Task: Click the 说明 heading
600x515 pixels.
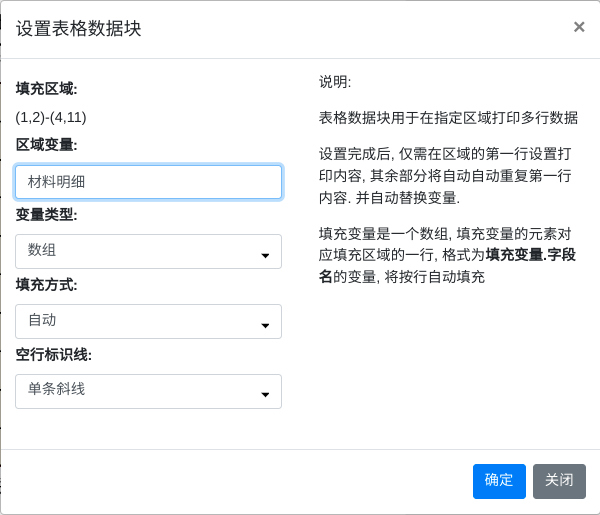Action: point(335,82)
